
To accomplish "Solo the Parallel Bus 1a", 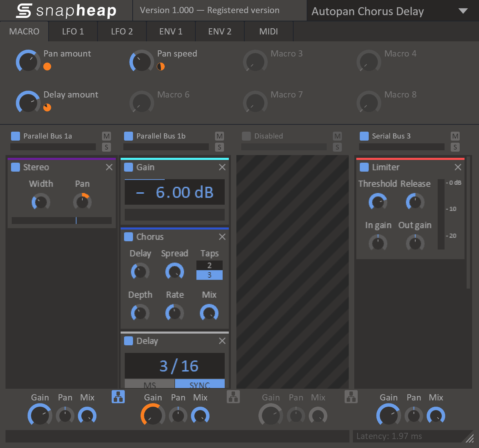I will click(x=106, y=147).
